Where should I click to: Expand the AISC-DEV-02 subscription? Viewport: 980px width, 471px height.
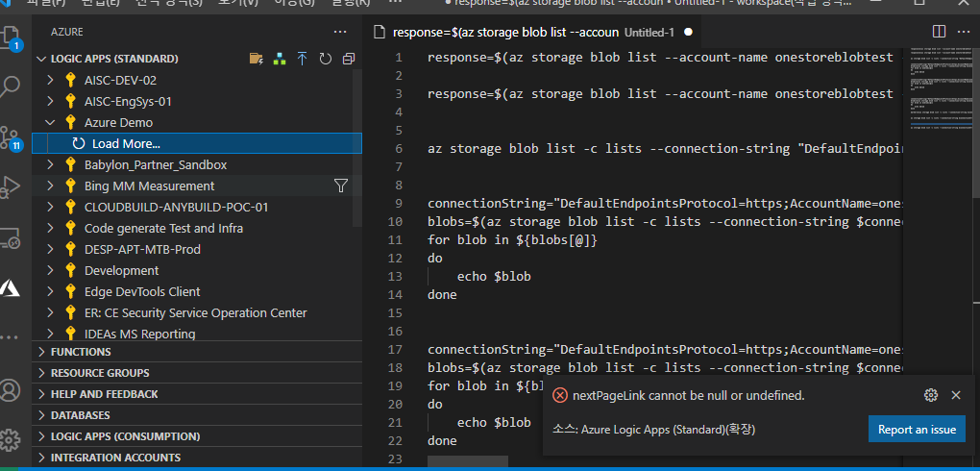coord(51,80)
